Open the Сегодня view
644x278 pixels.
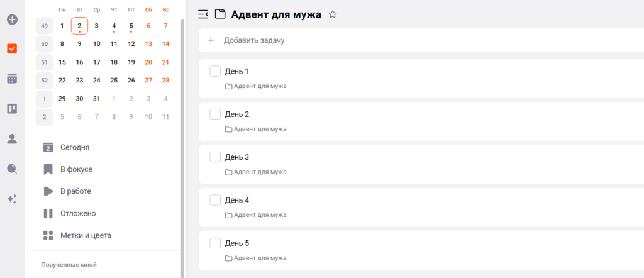point(74,147)
